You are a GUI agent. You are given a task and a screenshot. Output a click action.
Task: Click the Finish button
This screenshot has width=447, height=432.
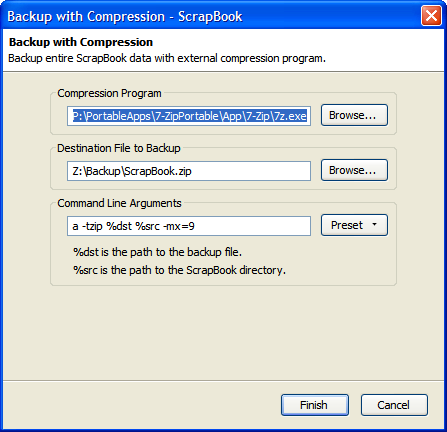pyautogui.click(x=315, y=405)
